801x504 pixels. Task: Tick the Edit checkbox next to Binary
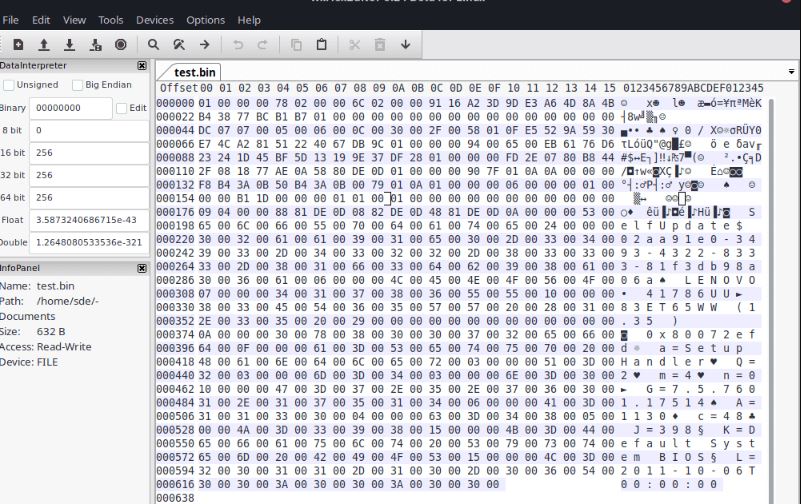122,108
